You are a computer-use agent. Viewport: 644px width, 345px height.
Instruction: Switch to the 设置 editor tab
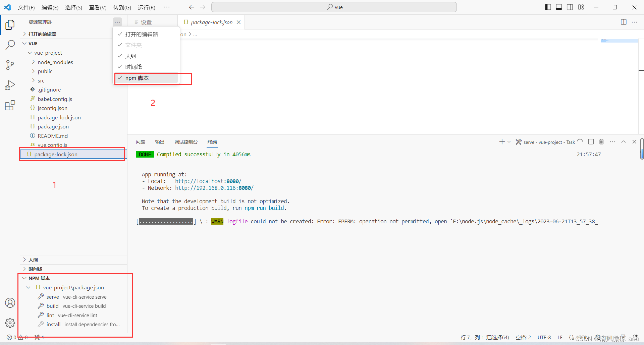(x=153, y=22)
